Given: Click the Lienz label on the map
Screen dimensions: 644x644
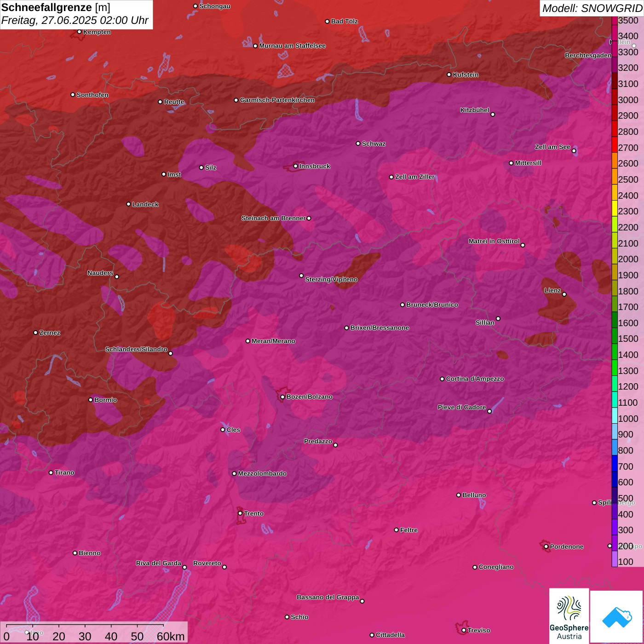Looking at the screenshot, I should pyautogui.click(x=552, y=290).
